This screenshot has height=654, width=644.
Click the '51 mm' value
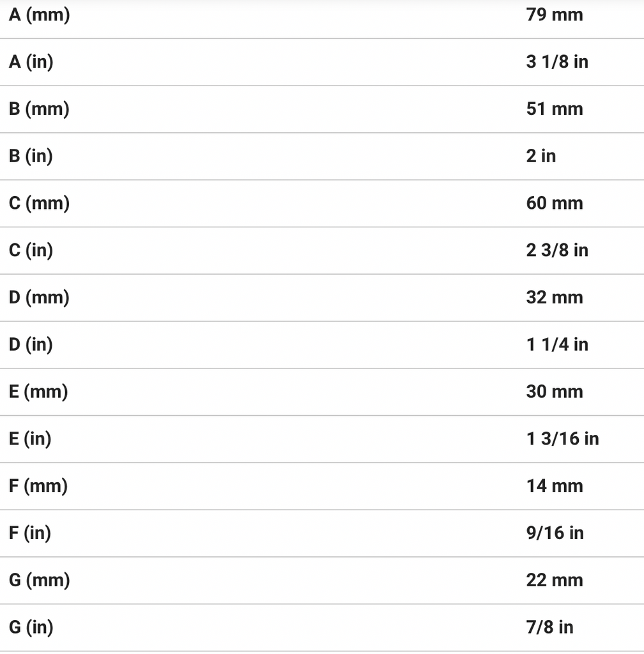(554, 109)
